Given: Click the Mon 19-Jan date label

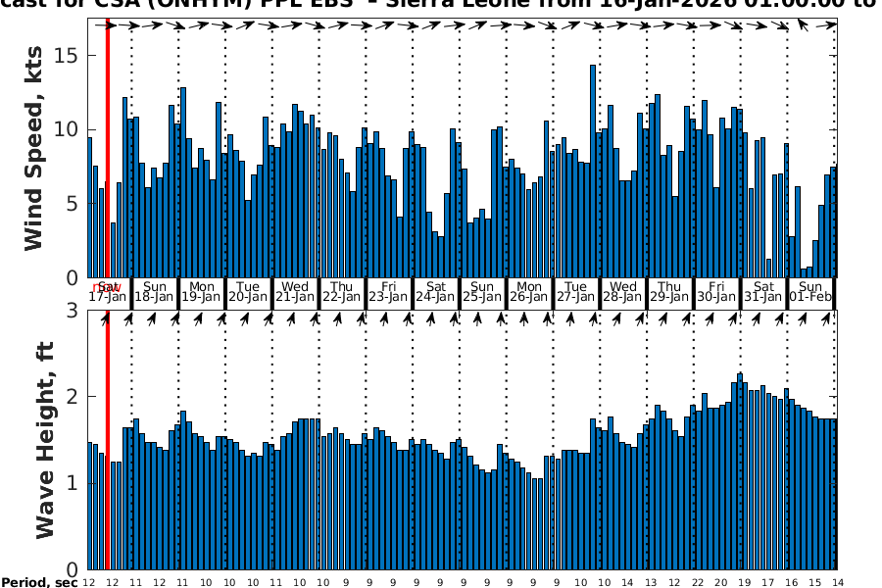Looking at the screenshot, I should [x=201, y=292].
